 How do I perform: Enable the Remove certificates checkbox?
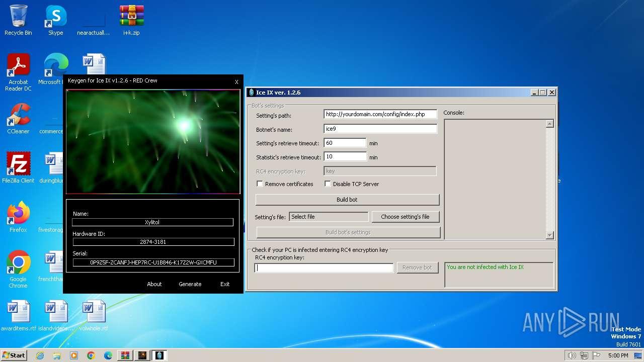tap(260, 184)
